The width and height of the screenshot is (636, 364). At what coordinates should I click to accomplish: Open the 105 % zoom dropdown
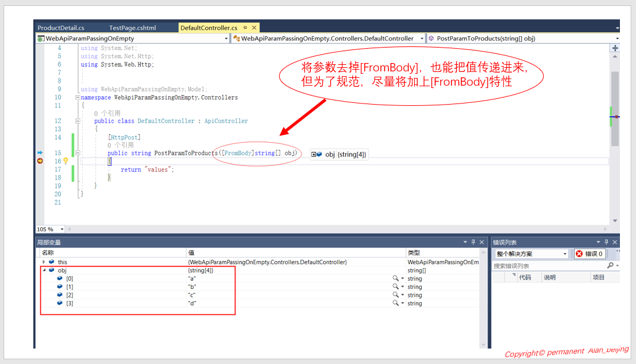click(x=62, y=229)
